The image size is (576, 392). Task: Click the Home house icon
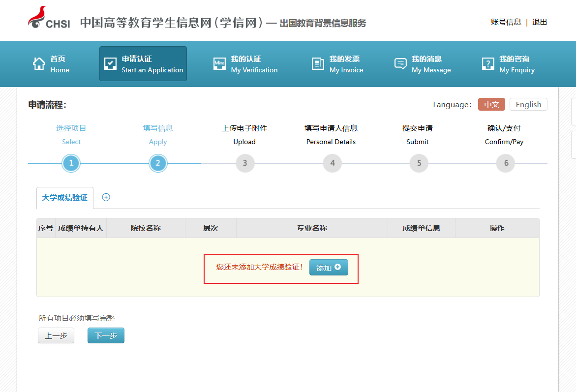point(39,64)
